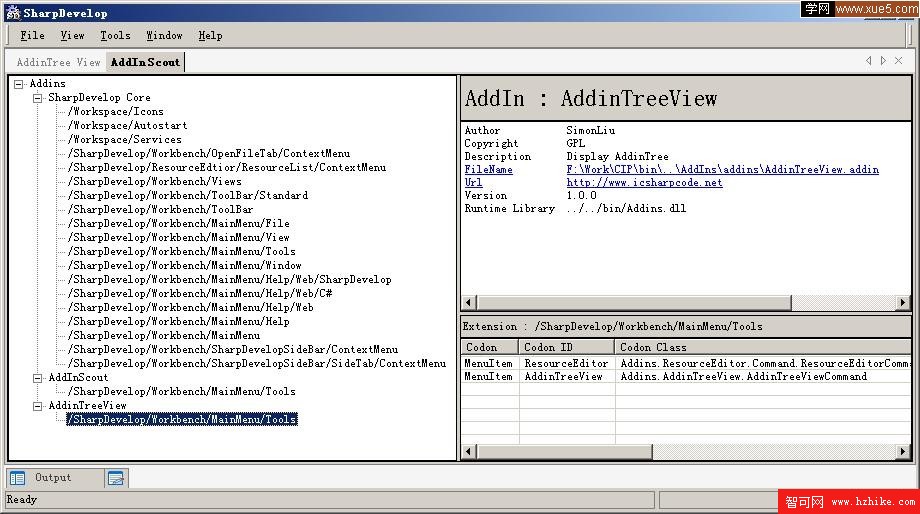Open the Help menu
Viewport: 920px width, 514px height.
click(210, 36)
